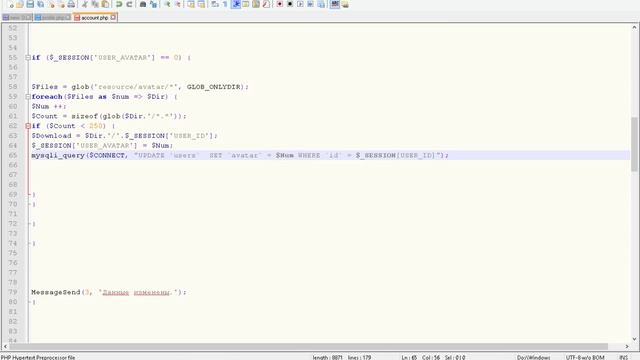Collapse the foreach block at line 59
Image resolution: width=640 pixels, height=360 pixels.
click(28, 97)
